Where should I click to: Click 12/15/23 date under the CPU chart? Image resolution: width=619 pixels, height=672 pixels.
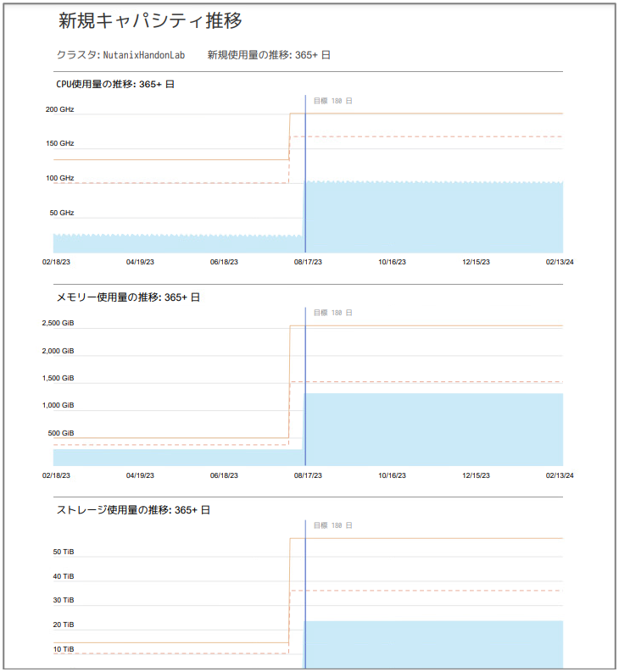(476, 262)
